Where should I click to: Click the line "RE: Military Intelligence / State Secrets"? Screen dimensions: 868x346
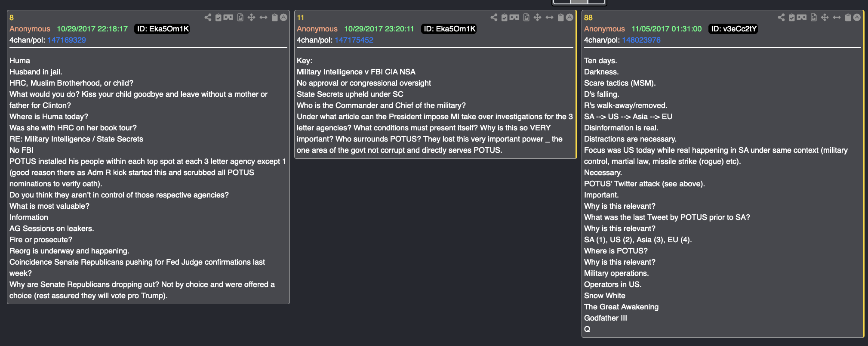coord(76,139)
